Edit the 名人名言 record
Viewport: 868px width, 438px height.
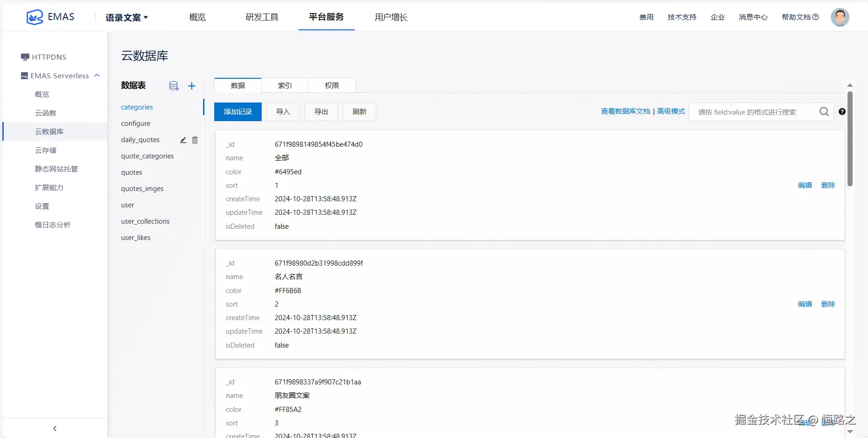coord(805,304)
